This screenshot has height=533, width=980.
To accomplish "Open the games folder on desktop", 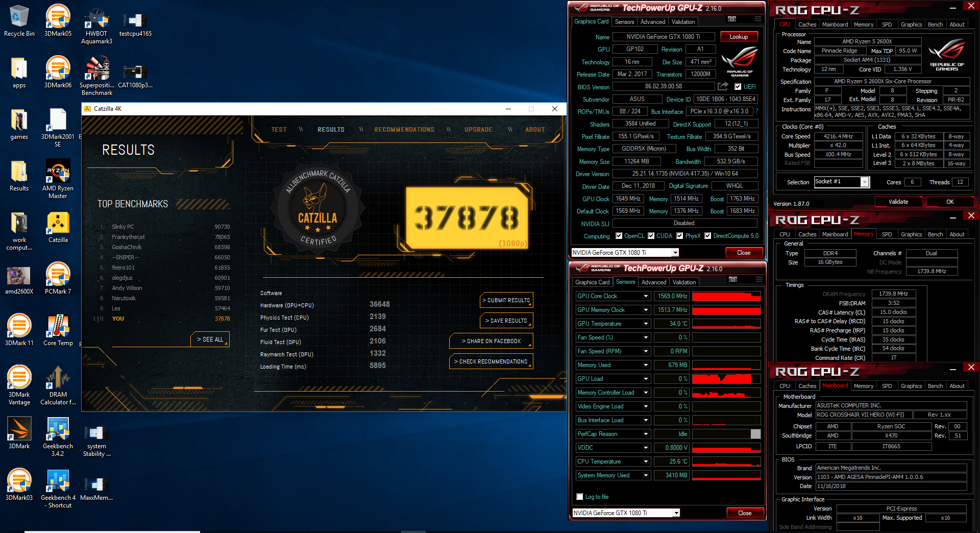I will (19, 124).
